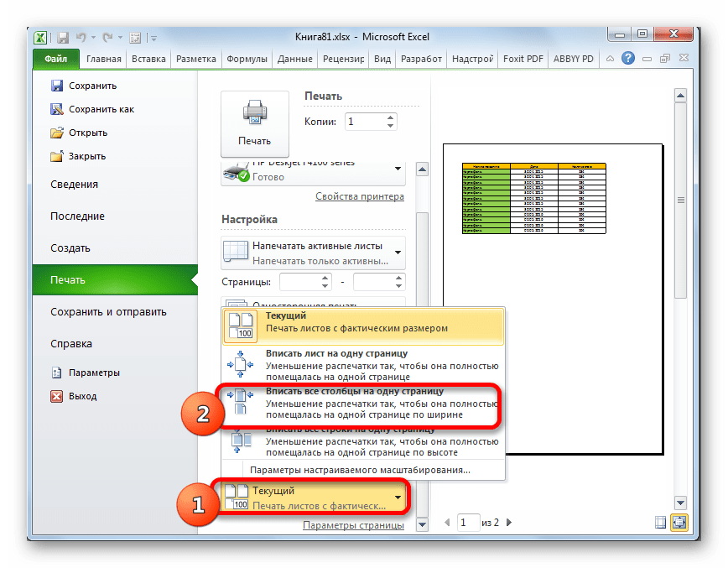Screen dimensions: 728x568
Task: Go to next preview page arrow
Action: click(x=509, y=523)
